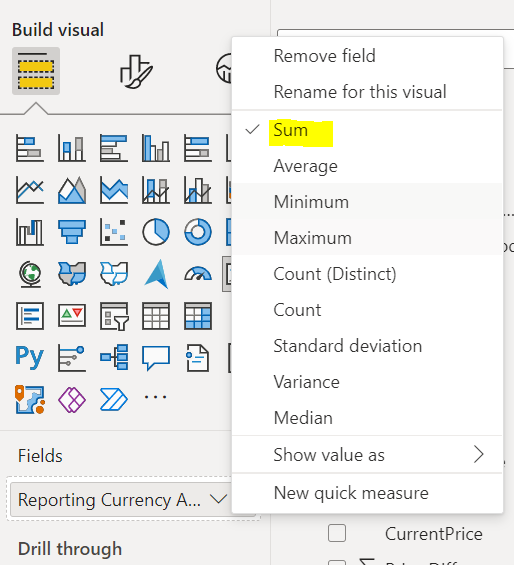The image size is (514, 565).
Task: Pick the Clustered bar chart visual
Action: [x=114, y=148]
